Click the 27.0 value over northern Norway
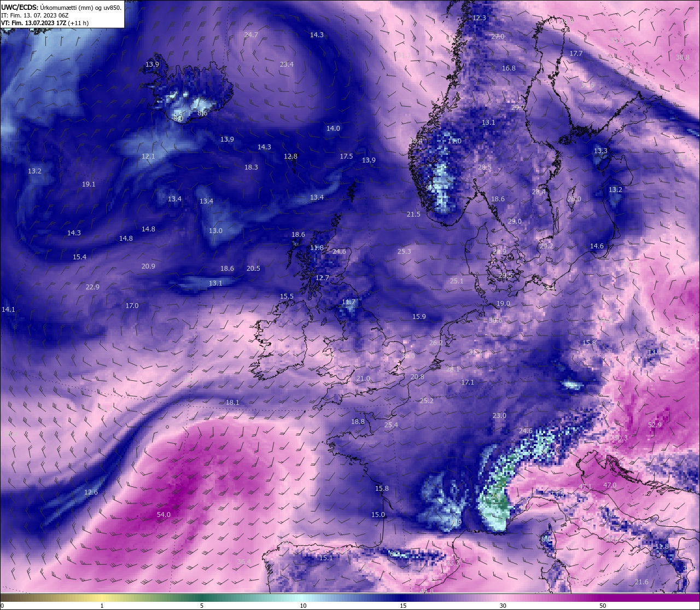The image size is (700, 610). point(498,36)
